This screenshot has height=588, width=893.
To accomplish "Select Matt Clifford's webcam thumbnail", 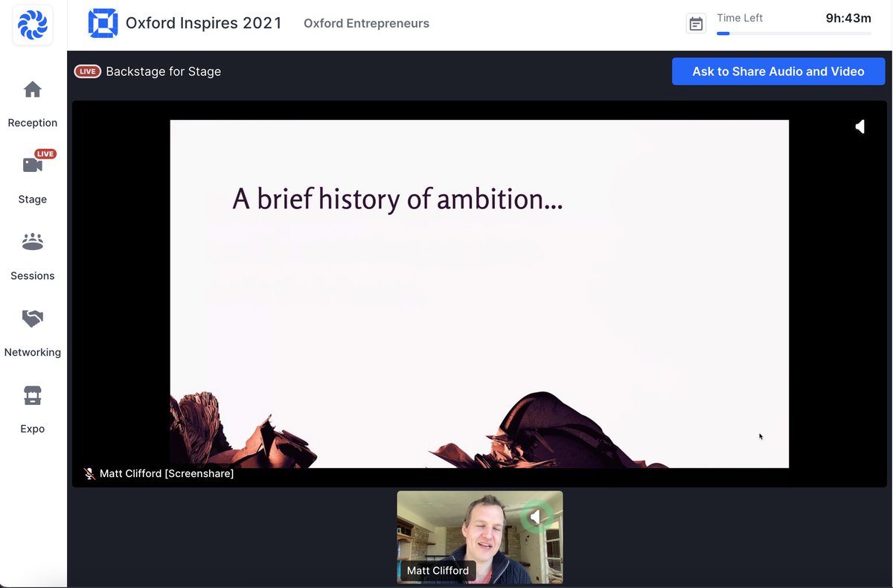I will coord(479,536).
